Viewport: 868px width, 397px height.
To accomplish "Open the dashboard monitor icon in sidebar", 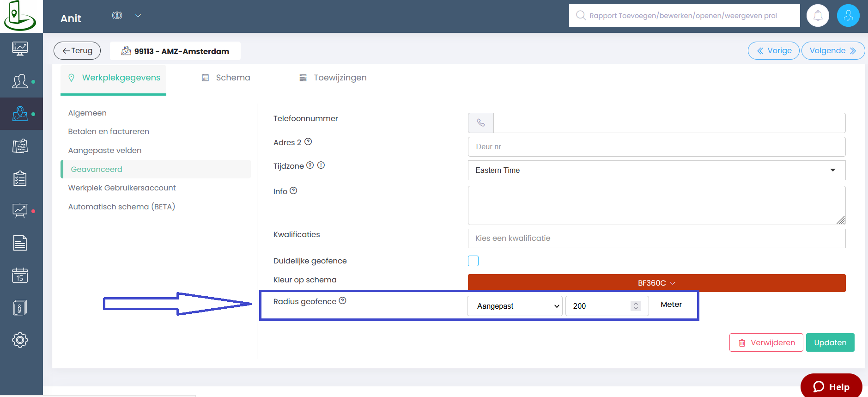I will pyautogui.click(x=20, y=49).
